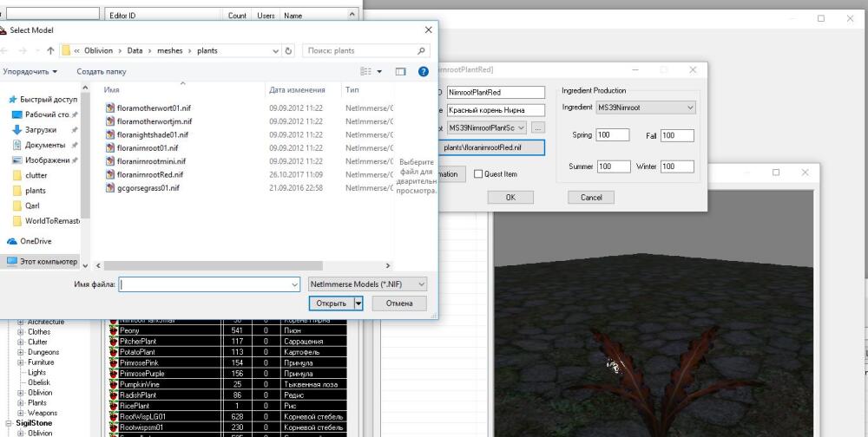Expand the Furniture tree node
The height and width of the screenshot is (437, 868).
(x=21, y=362)
